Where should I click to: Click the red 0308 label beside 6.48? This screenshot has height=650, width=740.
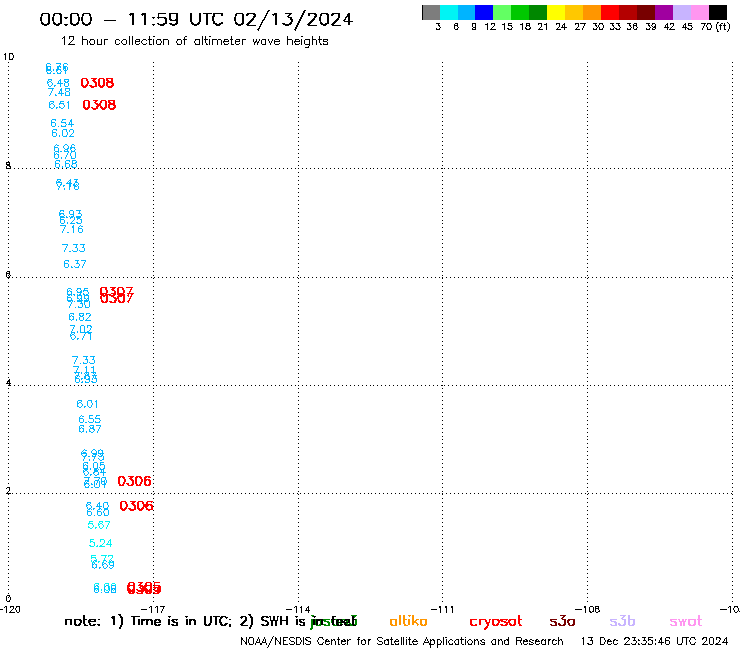click(97, 83)
